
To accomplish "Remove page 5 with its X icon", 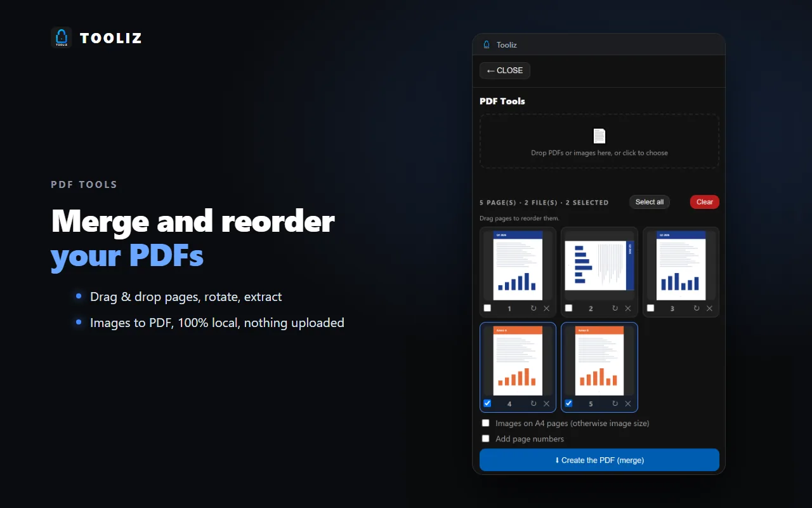I will (x=628, y=403).
